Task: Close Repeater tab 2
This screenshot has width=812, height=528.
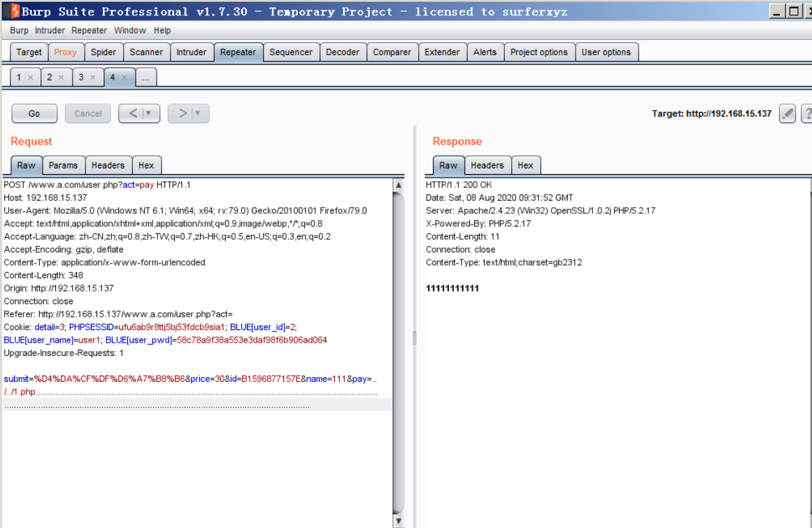Action: pos(61,78)
